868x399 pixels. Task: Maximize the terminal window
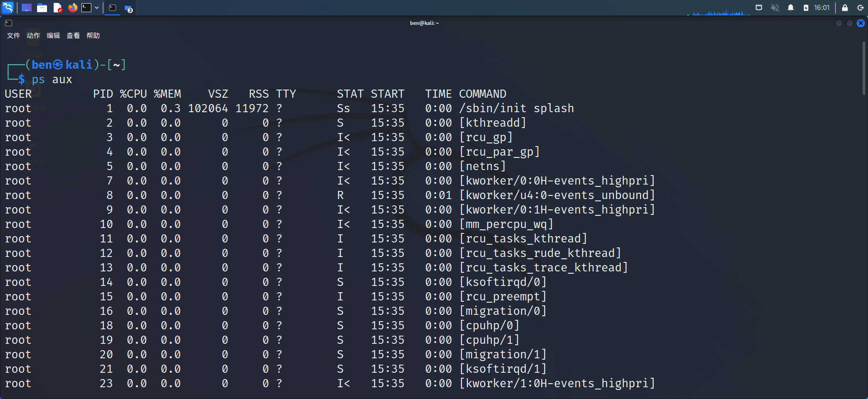(x=850, y=23)
